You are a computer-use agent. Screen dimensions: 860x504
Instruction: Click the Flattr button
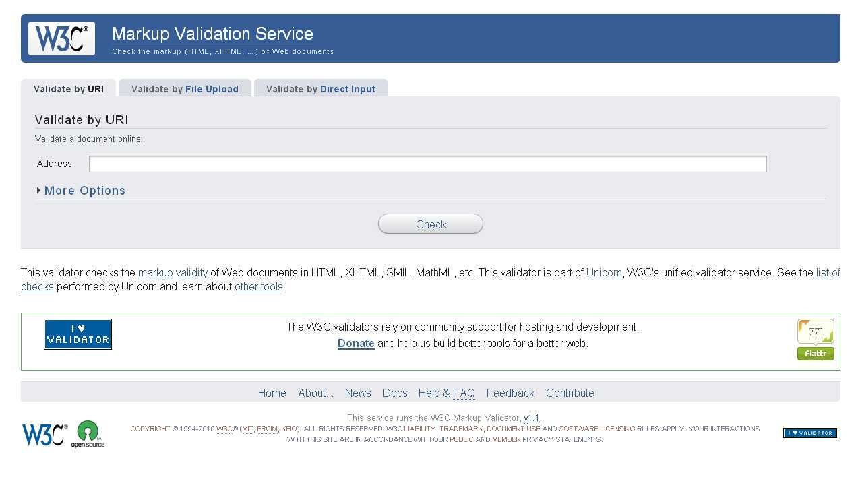coord(816,354)
